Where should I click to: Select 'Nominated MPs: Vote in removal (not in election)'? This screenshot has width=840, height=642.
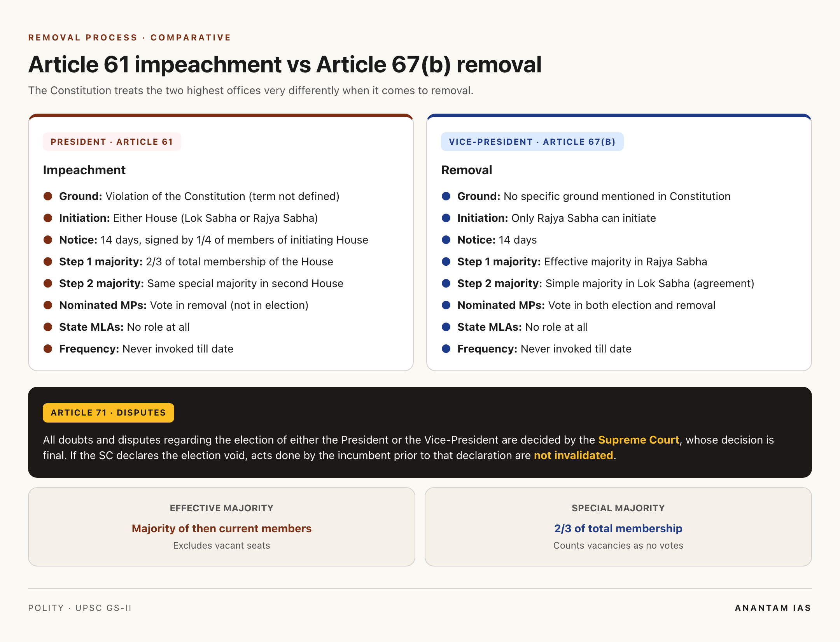(x=184, y=305)
